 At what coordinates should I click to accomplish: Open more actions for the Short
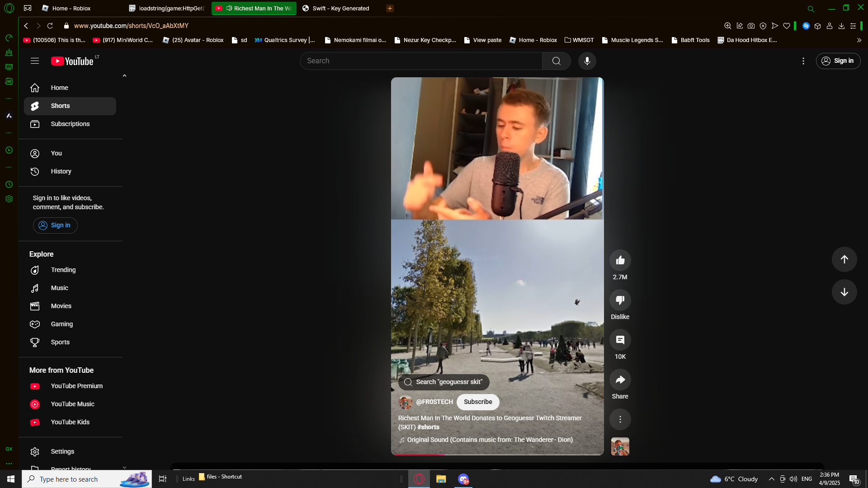tap(620, 419)
